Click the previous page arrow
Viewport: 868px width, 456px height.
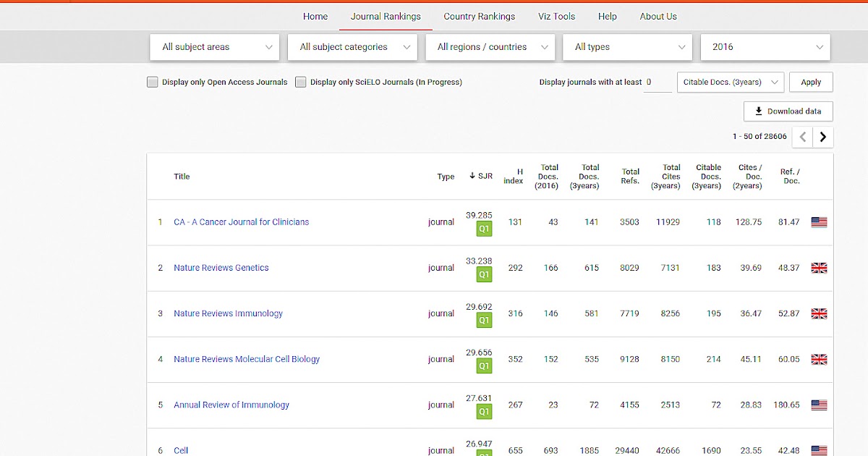point(802,136)
